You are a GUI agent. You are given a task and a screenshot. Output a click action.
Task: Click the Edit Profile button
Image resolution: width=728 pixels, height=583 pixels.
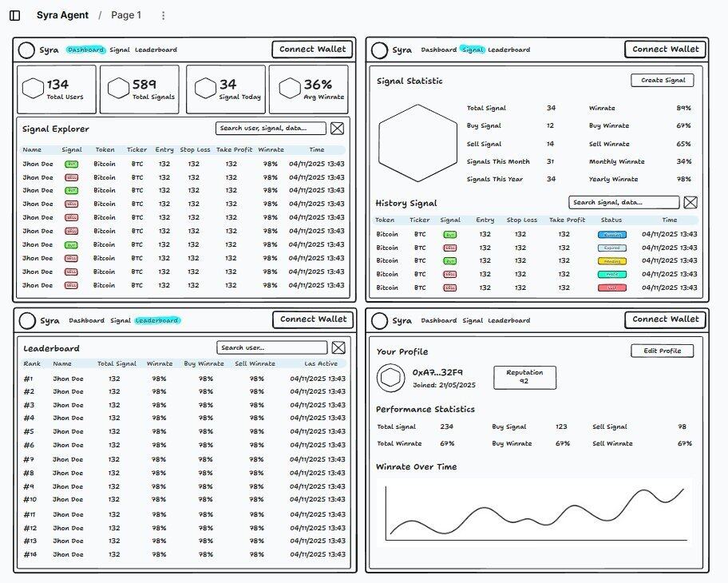(662, 351)
